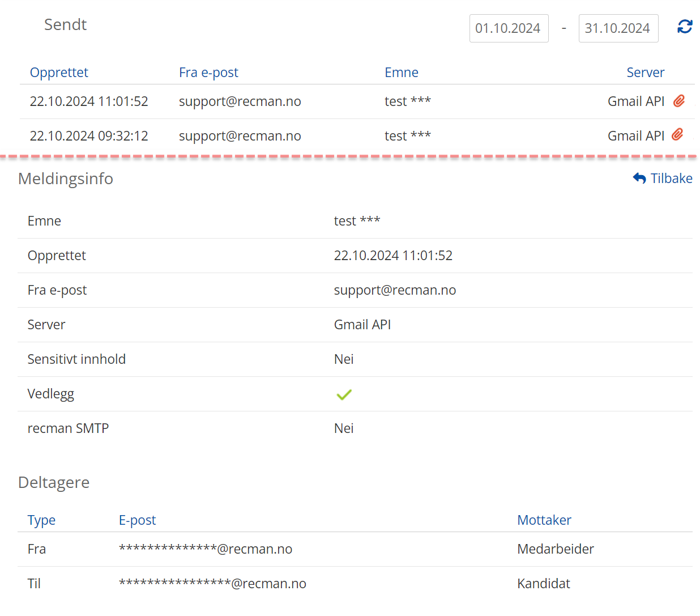Open the start date field 01.10.2024
The image size is (700, 616).
508,28
